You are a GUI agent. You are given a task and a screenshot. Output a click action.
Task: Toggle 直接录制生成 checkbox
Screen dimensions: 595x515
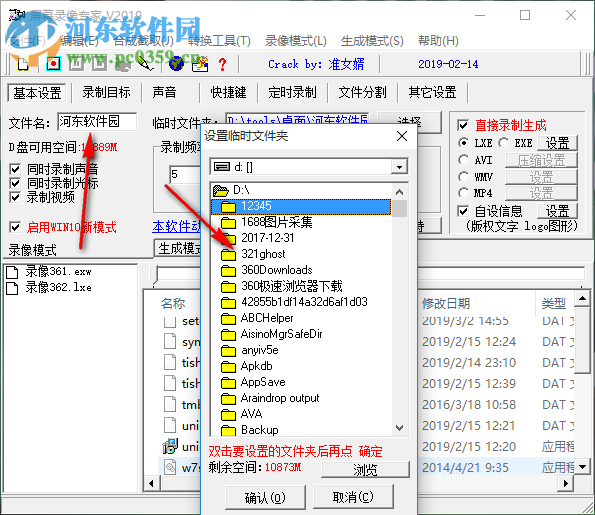(463, 125)
